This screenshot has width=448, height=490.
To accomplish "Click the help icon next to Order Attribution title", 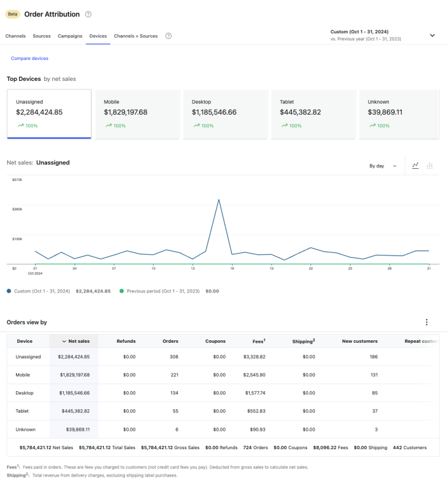I will (88, 14).
